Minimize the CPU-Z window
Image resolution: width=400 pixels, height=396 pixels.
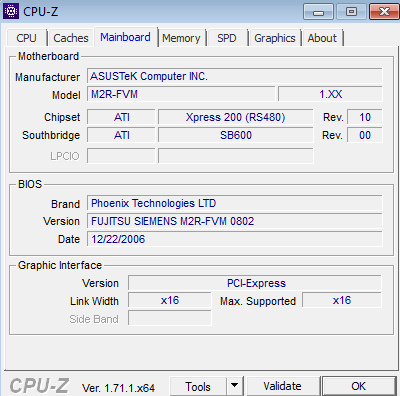(318, 12)
